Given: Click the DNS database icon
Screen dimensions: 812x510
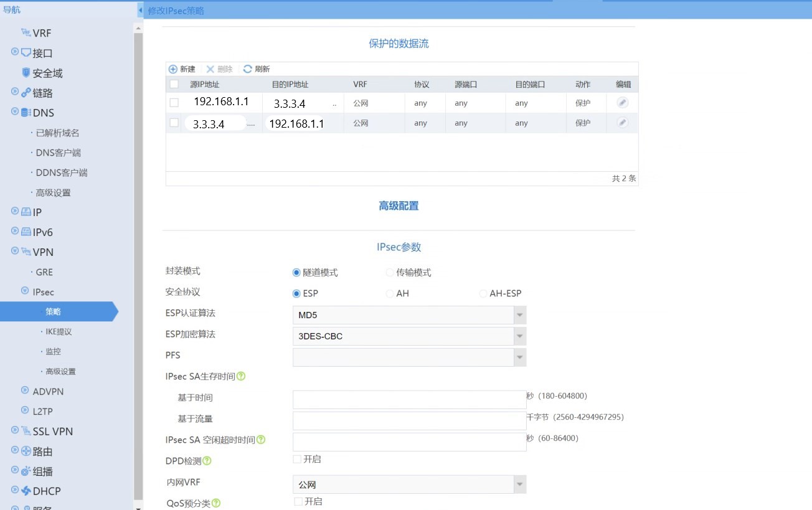Looking at the screenshot, I should click(x=26, y=112).
